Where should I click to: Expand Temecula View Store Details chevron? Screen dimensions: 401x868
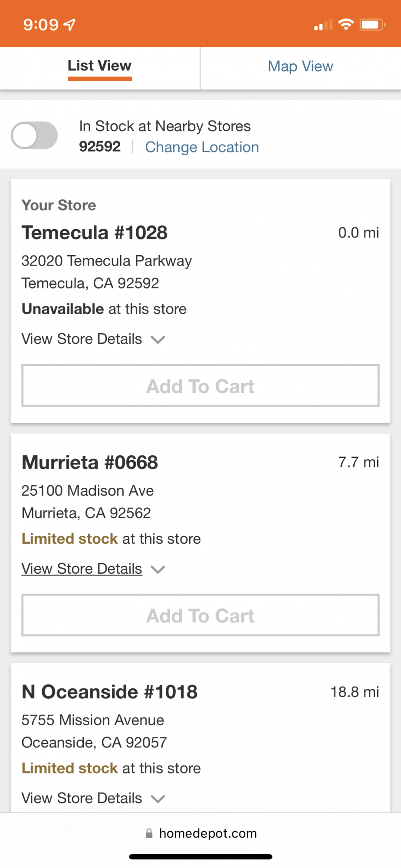[x=158, y=339]
